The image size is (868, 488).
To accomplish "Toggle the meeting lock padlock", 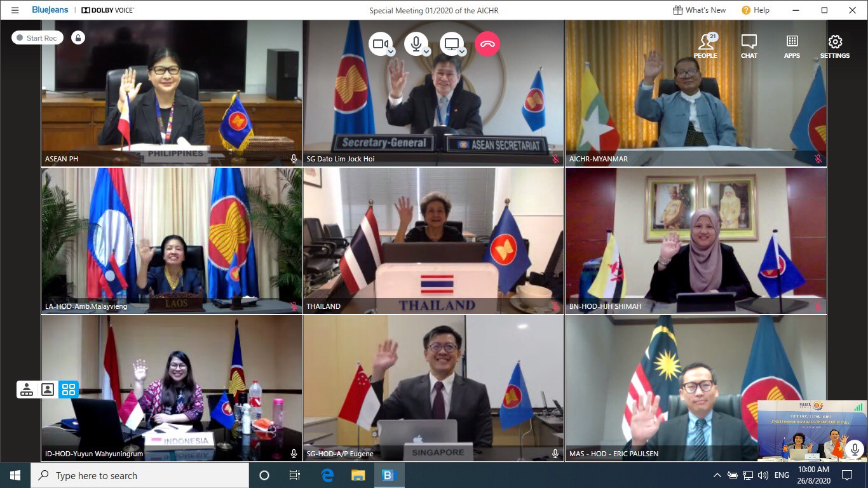I will pos(78,38).
